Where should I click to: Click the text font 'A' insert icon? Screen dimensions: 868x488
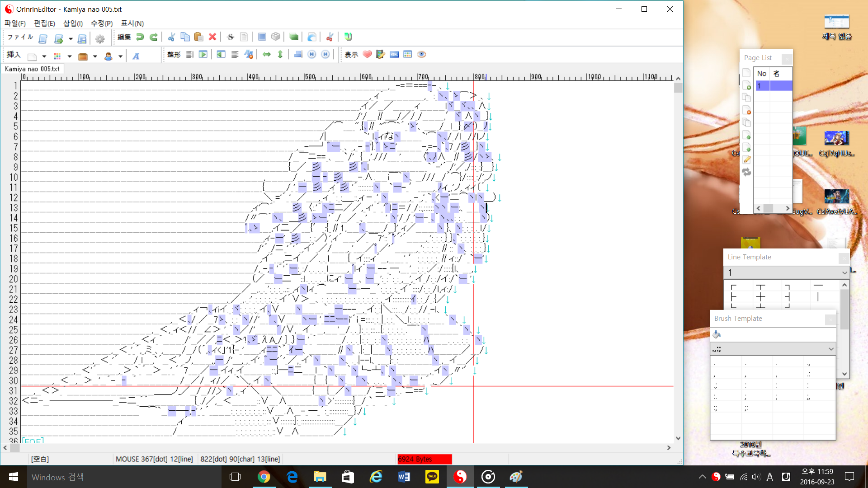[136, 56]
